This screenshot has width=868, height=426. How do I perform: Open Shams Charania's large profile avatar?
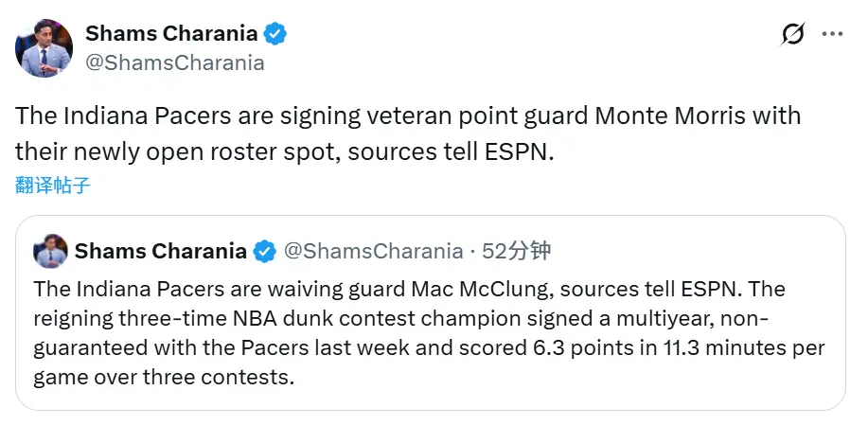44,48
